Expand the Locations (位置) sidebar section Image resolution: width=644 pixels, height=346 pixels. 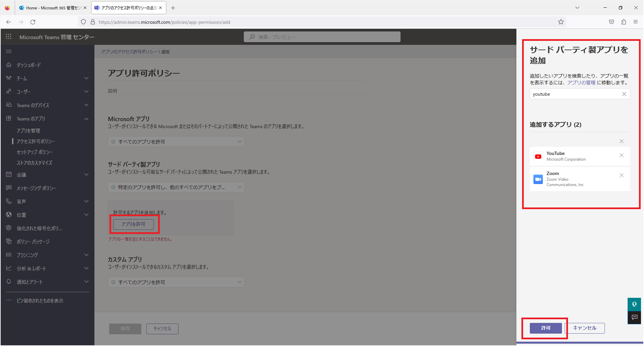tap(86, 214)
